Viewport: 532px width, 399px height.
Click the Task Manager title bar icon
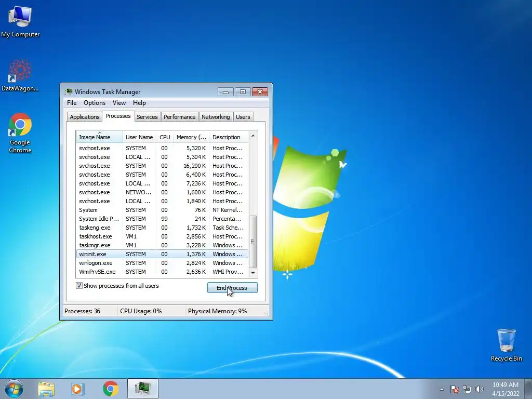tap(69, 91)
